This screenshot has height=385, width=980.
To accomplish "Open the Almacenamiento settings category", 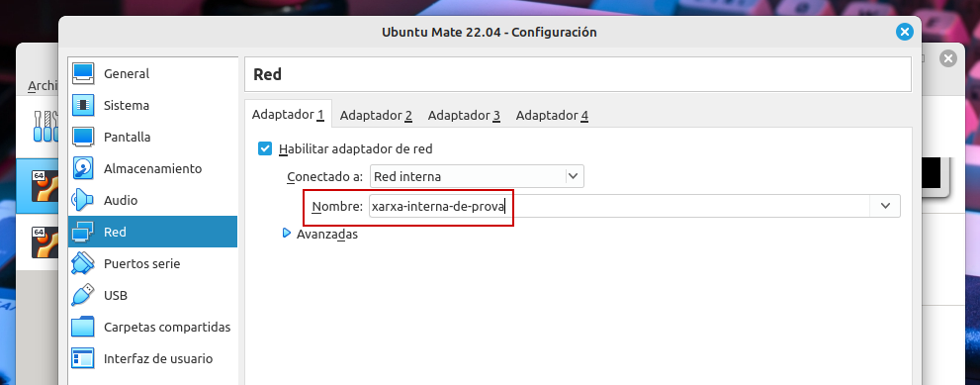I will click(x=152, y=168).
